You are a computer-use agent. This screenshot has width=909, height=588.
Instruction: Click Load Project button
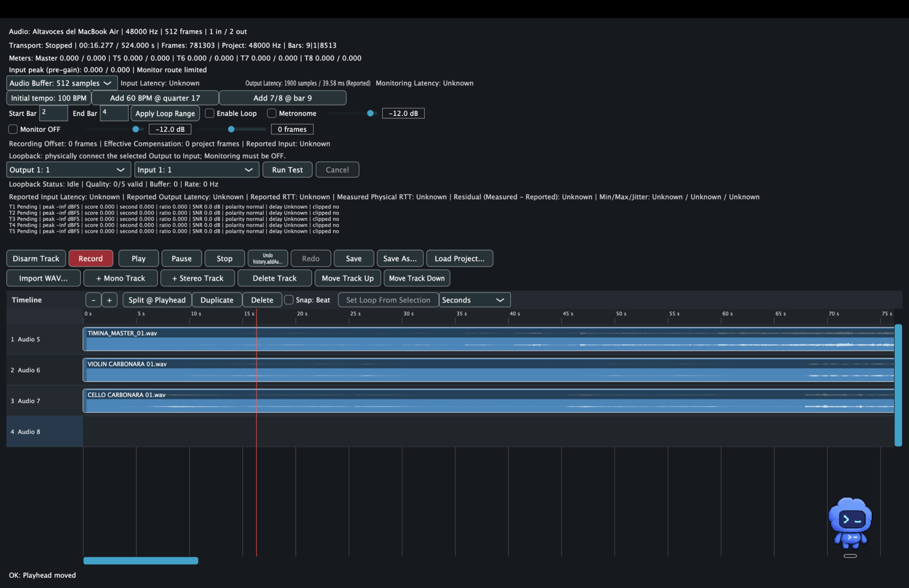459,258
